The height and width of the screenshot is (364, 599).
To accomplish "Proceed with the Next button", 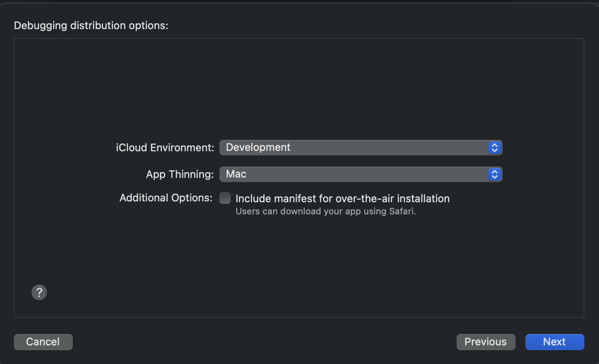I will [x=554, y=342].
